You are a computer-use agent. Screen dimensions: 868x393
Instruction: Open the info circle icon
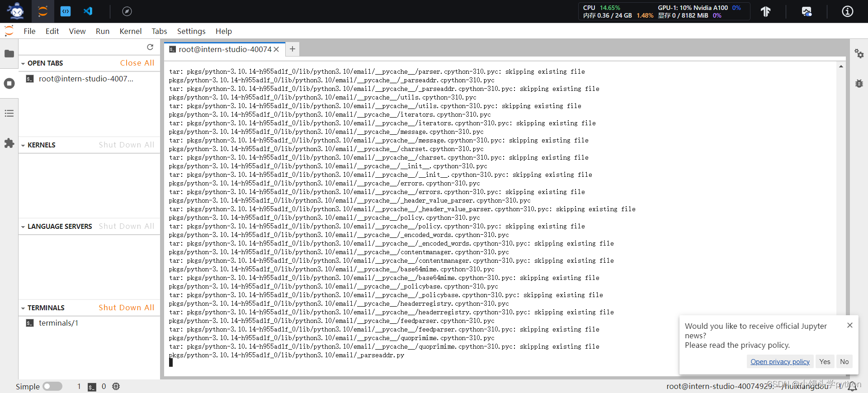(848, 11)
